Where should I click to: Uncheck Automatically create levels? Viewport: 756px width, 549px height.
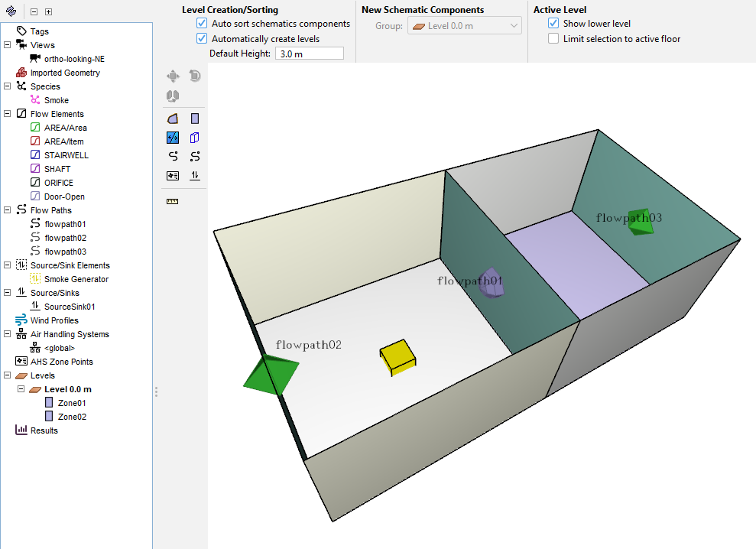coord(202,39)
